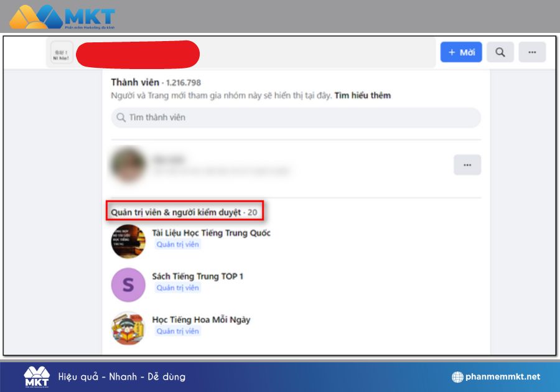This screenshot has height=392, width=560.
Task: Click the purple 'S' avatar
Action: click(128, 285)
